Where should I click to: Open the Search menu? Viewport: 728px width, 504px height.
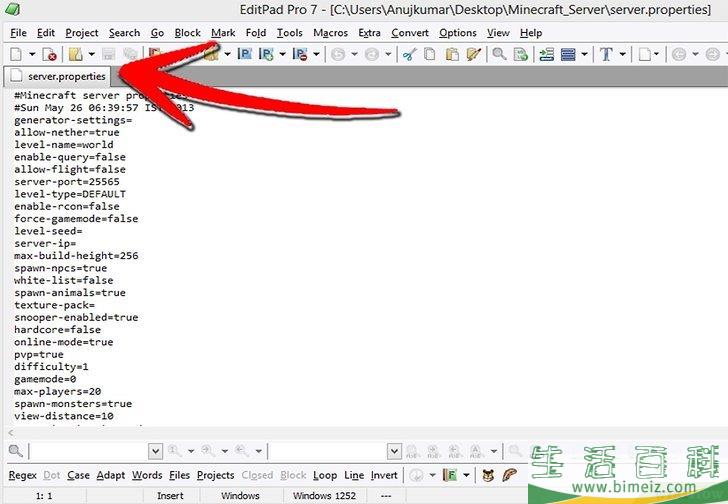[x=124, y=32]
